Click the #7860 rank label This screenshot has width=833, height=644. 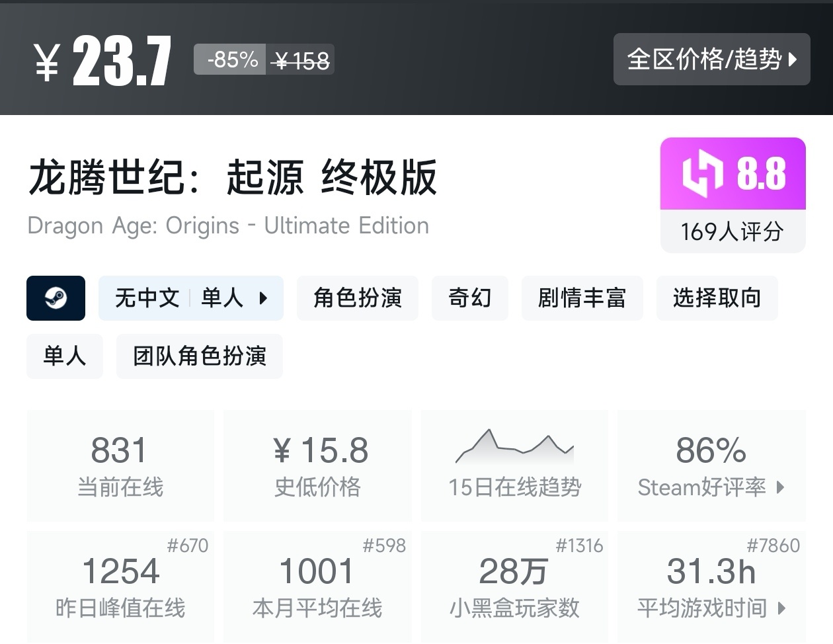[773, 545]
